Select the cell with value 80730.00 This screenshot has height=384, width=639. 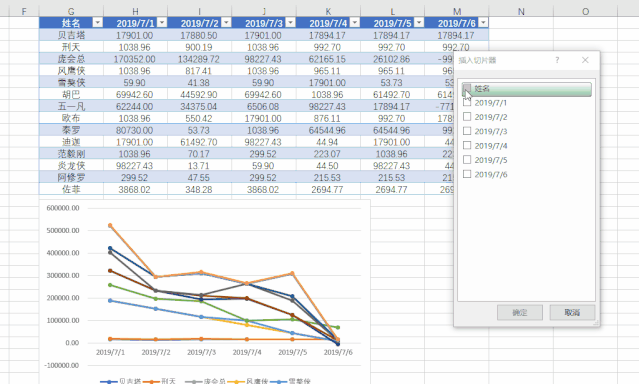pyautogui.click(x=135, y=130)
